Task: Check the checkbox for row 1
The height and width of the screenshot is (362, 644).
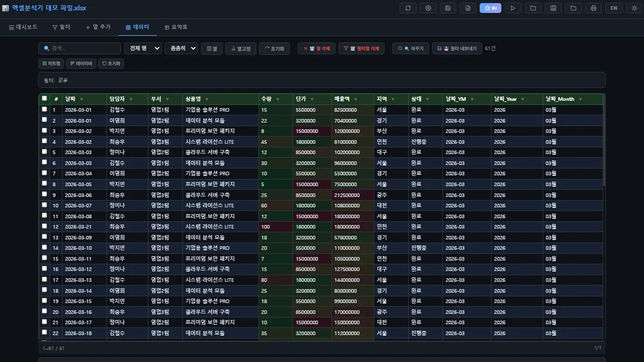Action: [x=44, y=110]
